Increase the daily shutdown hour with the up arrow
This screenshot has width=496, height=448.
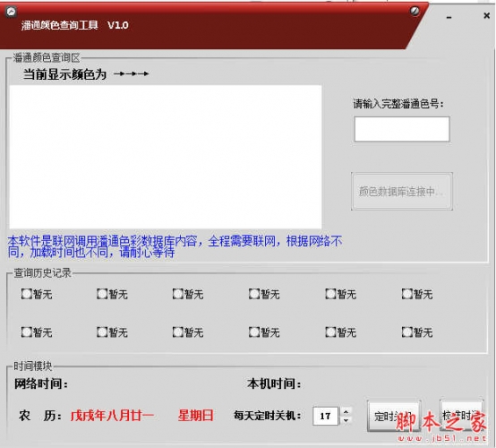(346, 412)
